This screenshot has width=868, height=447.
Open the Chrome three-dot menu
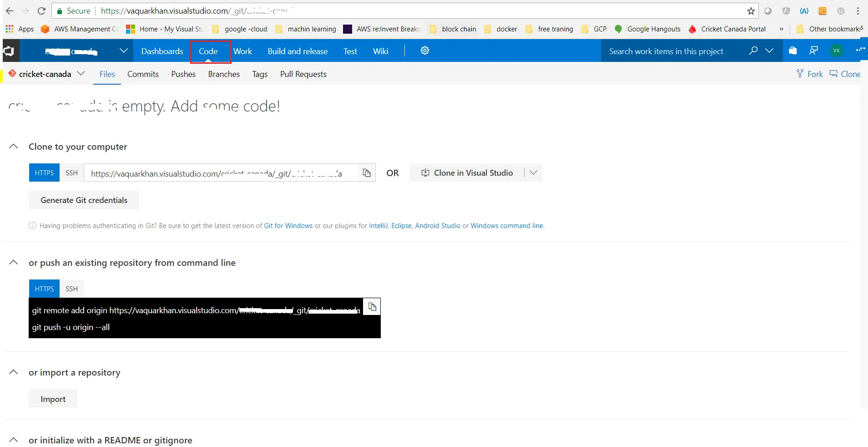[x=858, y=11]
